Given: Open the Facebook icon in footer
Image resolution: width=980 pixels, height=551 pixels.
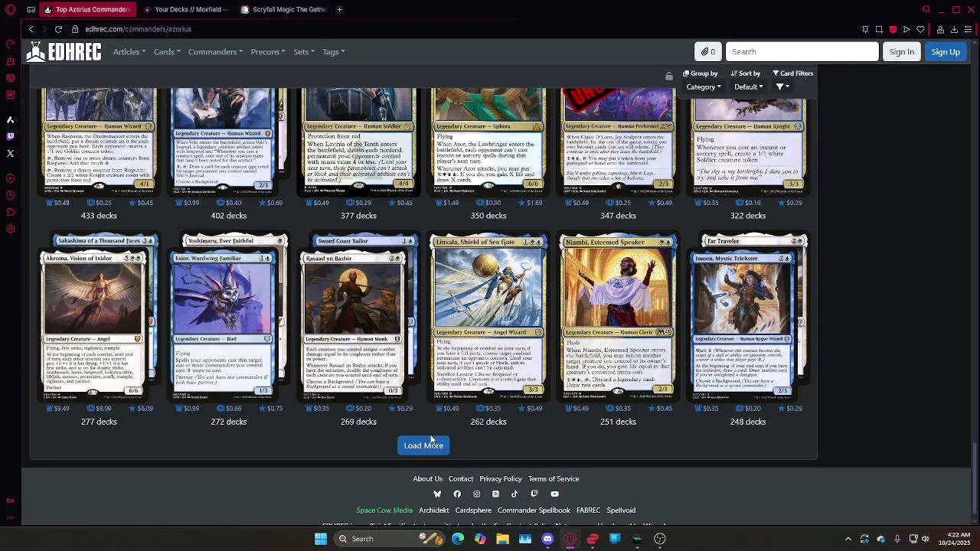Looking at the screenshot, I should click(x=457, y=494).
